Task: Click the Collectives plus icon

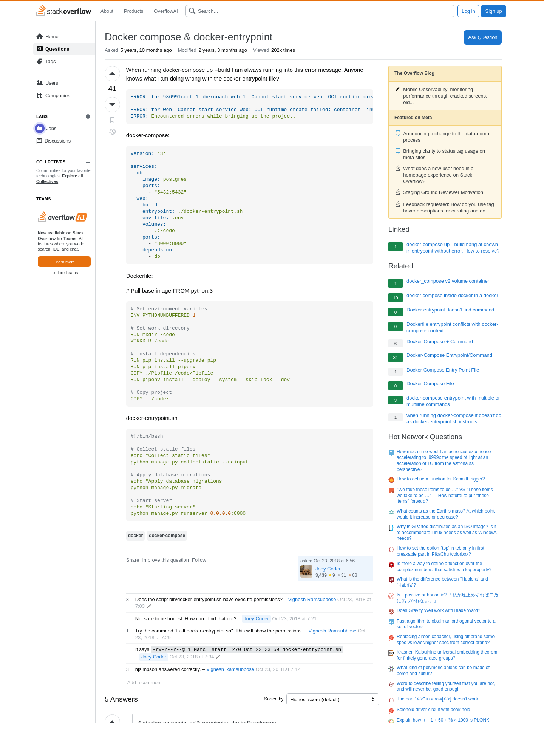Action: (x=88, y=162)
